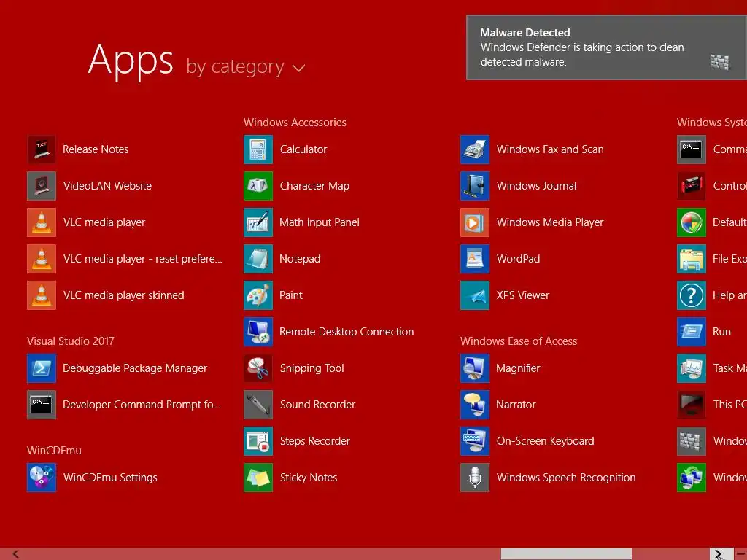
Task: Launch the Magnifier icon
Action: tap(475, 368)
